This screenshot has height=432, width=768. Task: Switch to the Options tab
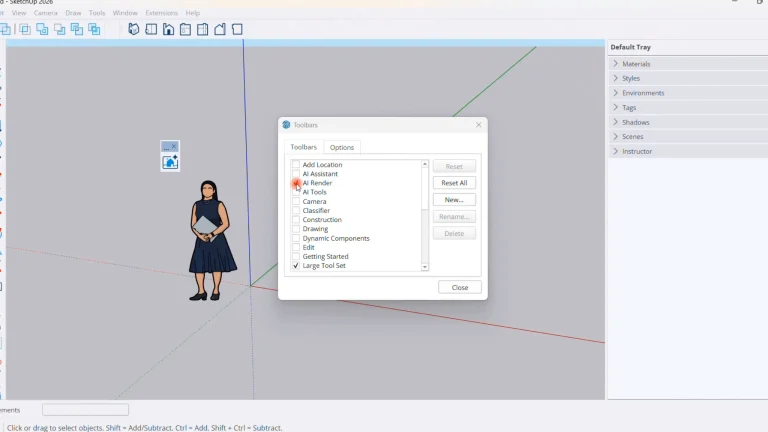[342, 147]
